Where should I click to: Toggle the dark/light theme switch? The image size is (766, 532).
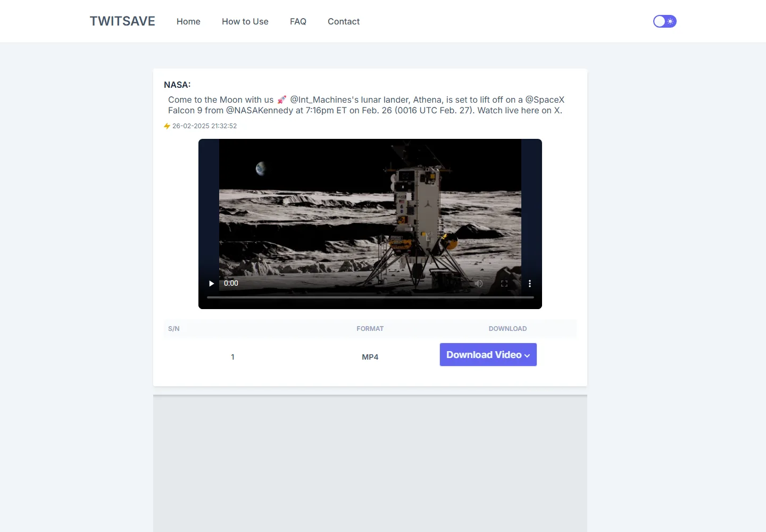665,21
